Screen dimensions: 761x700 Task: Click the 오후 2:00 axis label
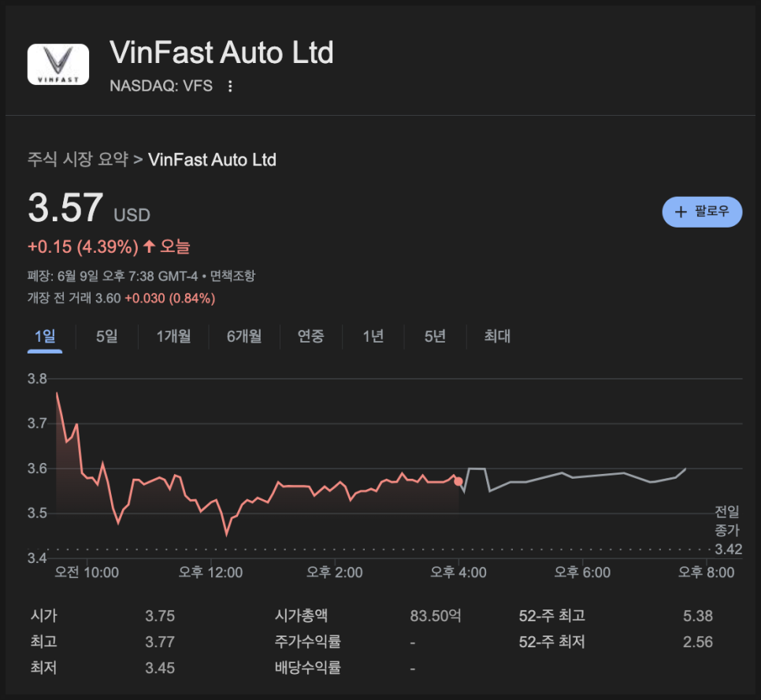coord(334,572)
